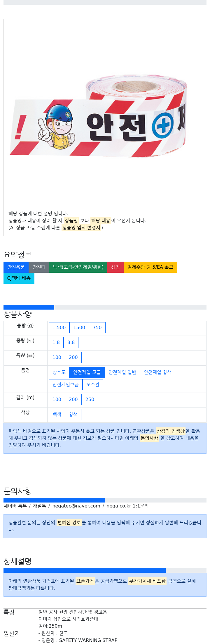This screenshot has width=210, height=644.
Task: Choose 상수도 in product name row
Action: [59, 372]
